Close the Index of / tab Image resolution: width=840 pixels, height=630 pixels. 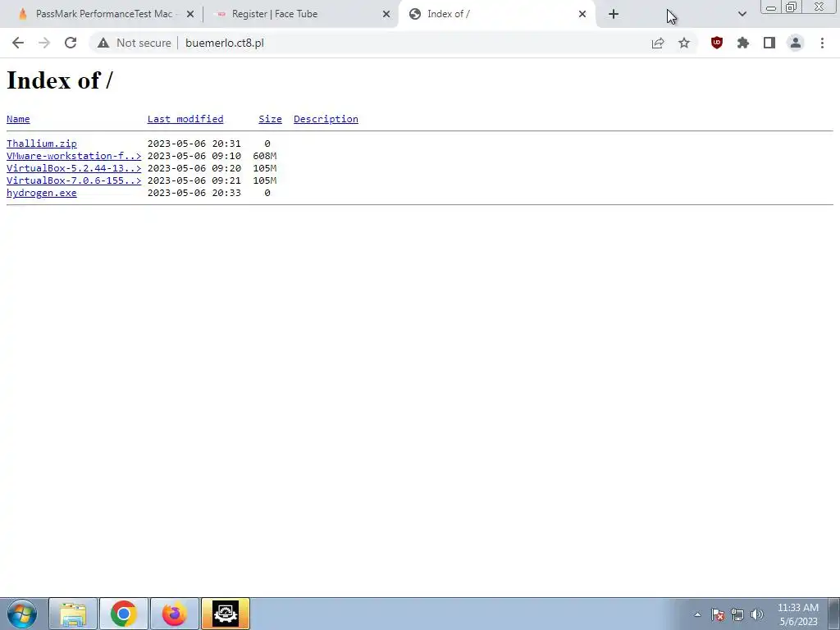point(582,14)
